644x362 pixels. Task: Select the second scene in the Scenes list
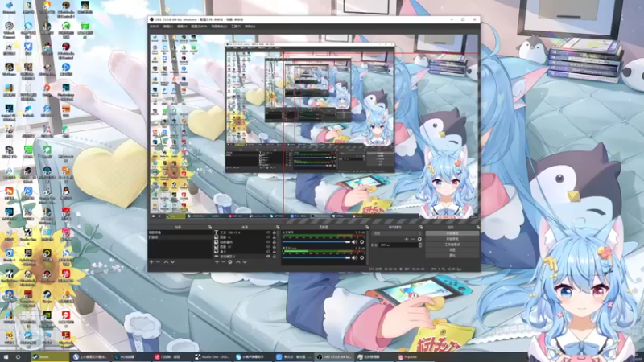click(180, 237)
